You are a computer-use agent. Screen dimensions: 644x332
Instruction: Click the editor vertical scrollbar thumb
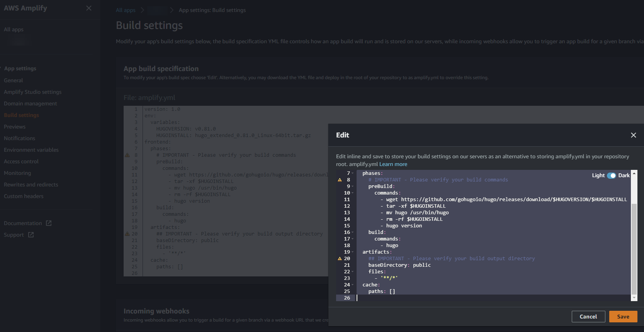[x=634, y=249]
